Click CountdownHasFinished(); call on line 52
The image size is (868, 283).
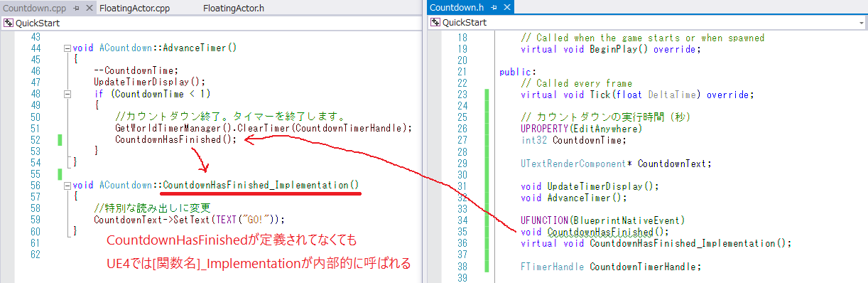175,139
